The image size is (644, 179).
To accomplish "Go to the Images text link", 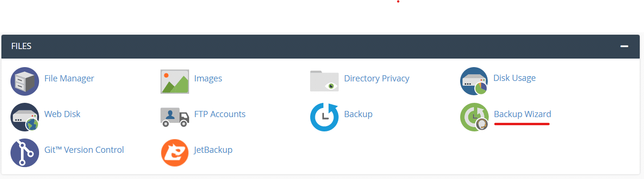I will click(208, 79).
